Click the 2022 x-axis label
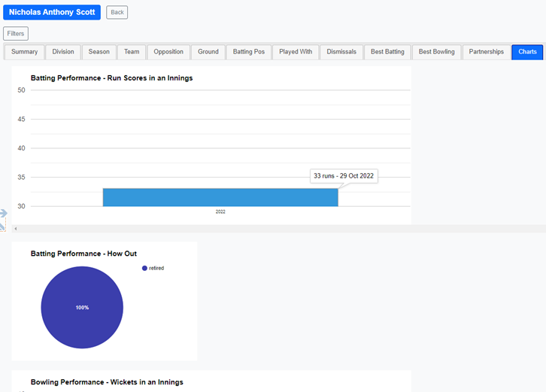546x392 pixels. click(x=220, y=211)
